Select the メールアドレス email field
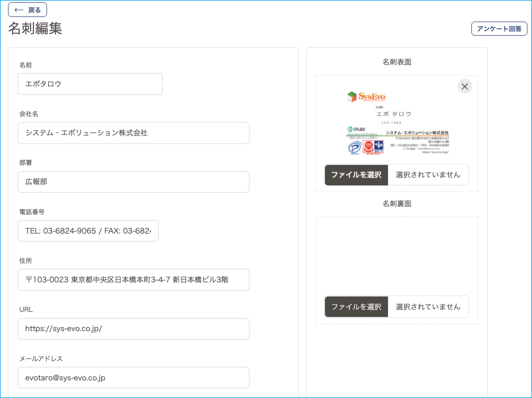Viewport: 532px width, 398px height. tap(133, 378)
